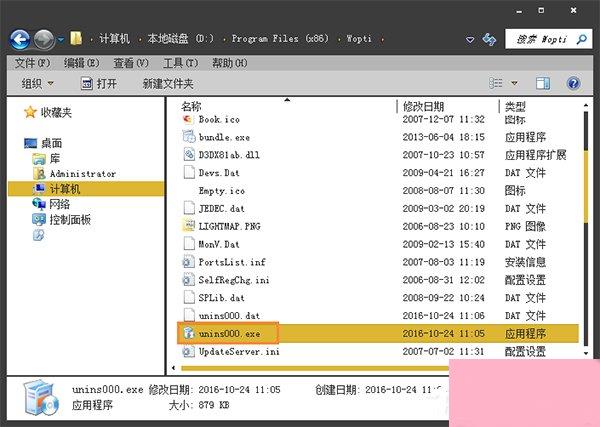Toggle the preview pane icon
This screenshot has width=600, height=427.
[543, 83]
